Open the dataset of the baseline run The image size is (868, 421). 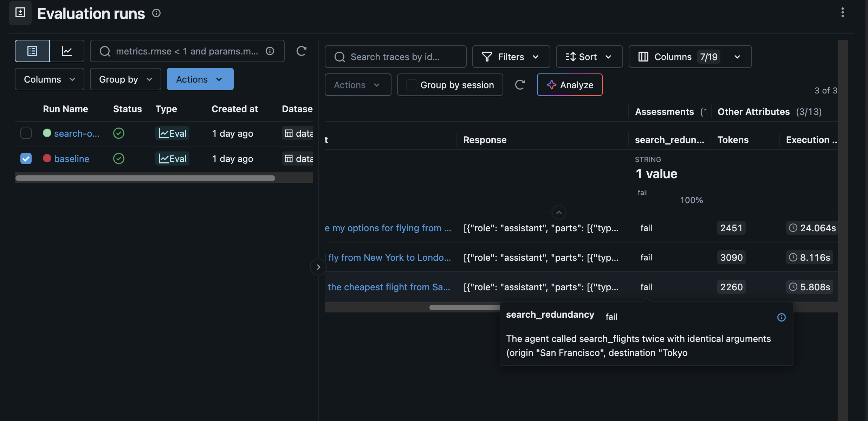pyautogui.click(x=298, y=158)
